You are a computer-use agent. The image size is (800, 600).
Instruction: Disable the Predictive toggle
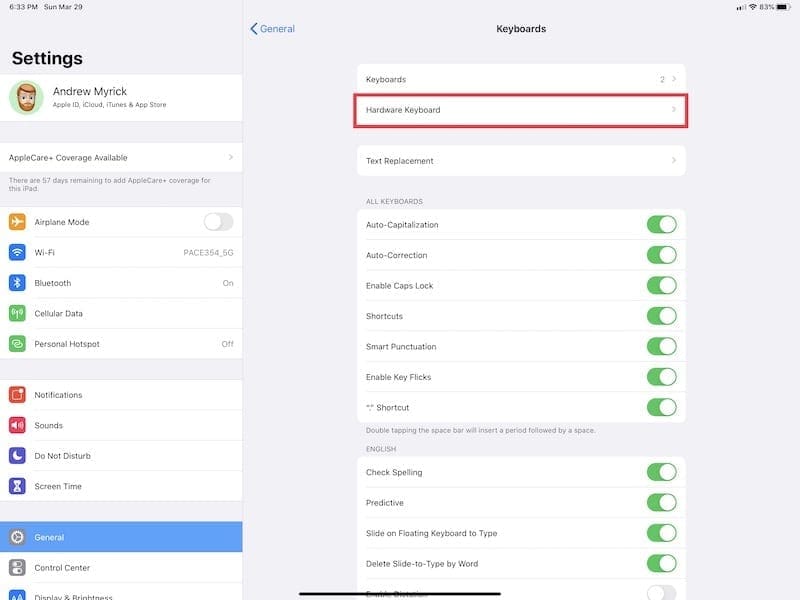[662, 503]
